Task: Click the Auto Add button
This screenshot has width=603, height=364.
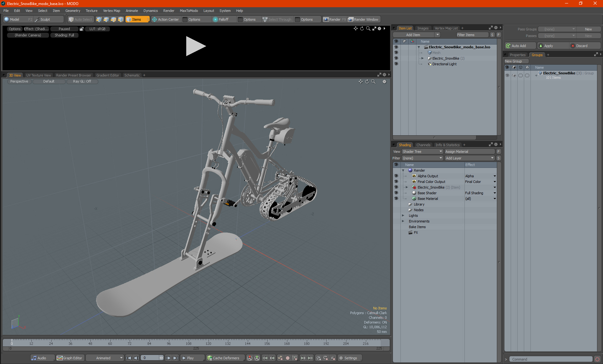Action: tap(519, 46)
